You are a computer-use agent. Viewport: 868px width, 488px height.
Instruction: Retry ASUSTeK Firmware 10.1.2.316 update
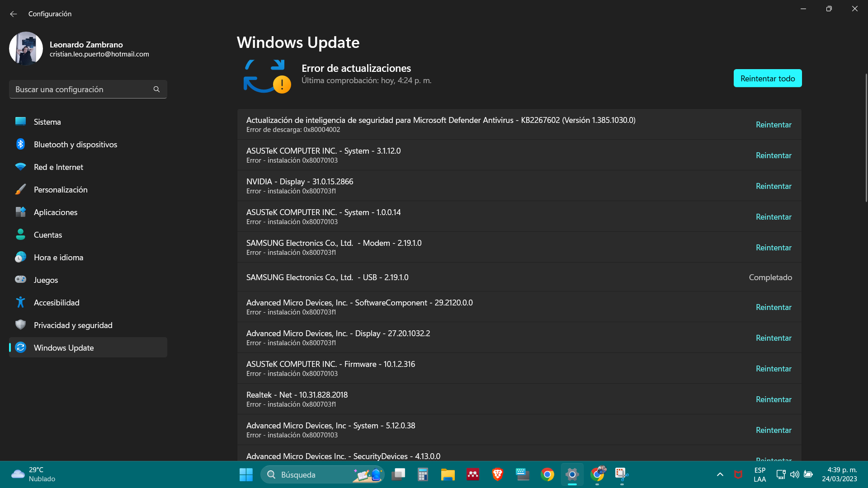[x=774, y=369]
